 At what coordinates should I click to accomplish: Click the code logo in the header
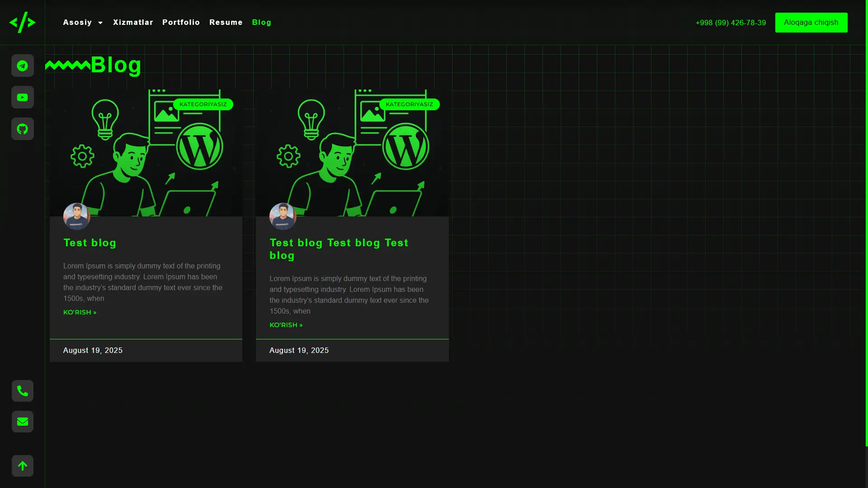point(22,22)
